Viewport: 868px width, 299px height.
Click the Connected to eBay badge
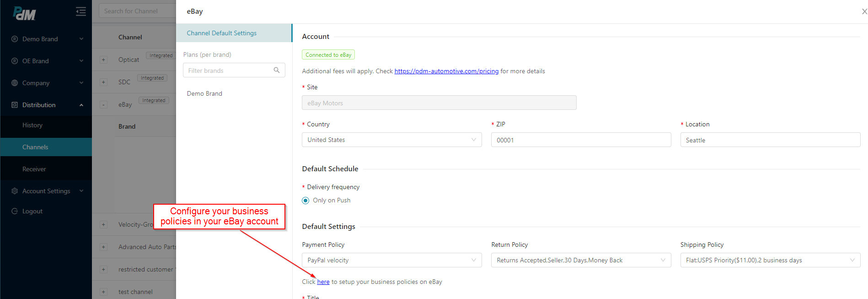point(328,54)
